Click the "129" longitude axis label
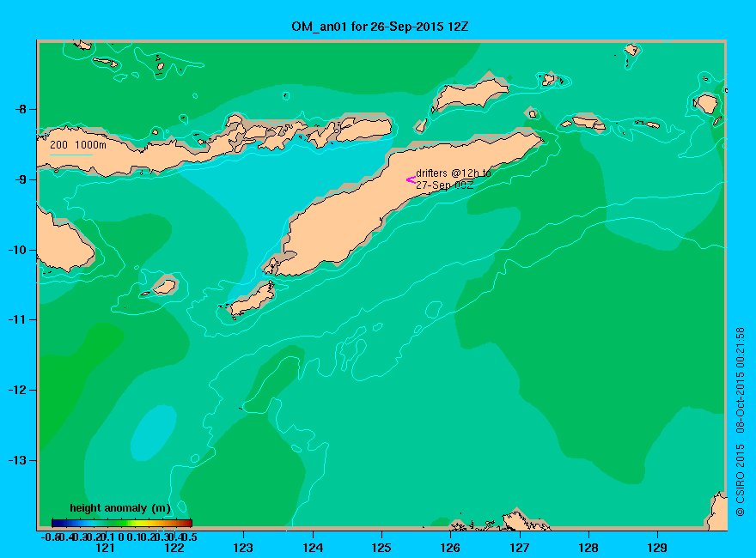Viewport: 756px width, 558px height. pos(657,548)
